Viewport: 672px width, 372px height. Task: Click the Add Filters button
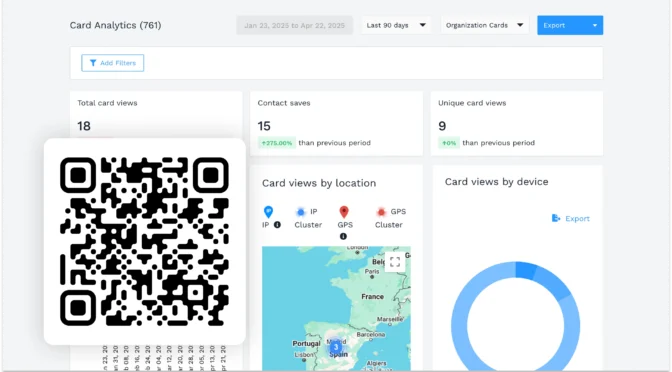tap(113, 63)
